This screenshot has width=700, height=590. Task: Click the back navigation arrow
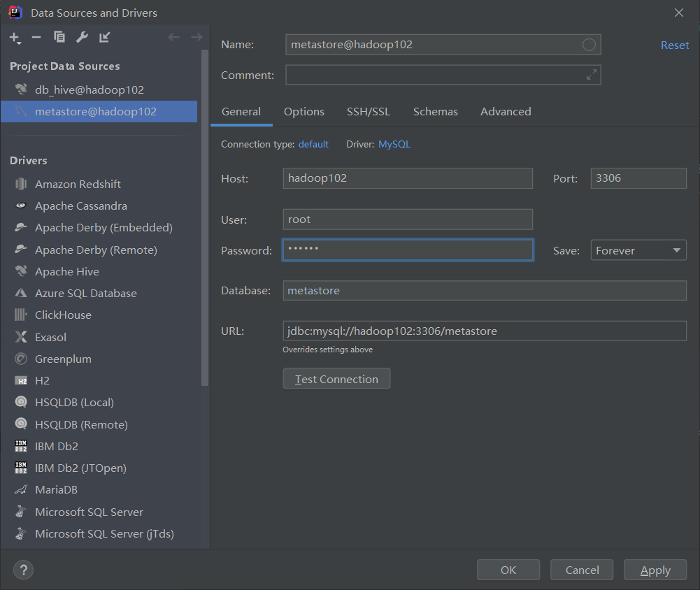(173, 37)
